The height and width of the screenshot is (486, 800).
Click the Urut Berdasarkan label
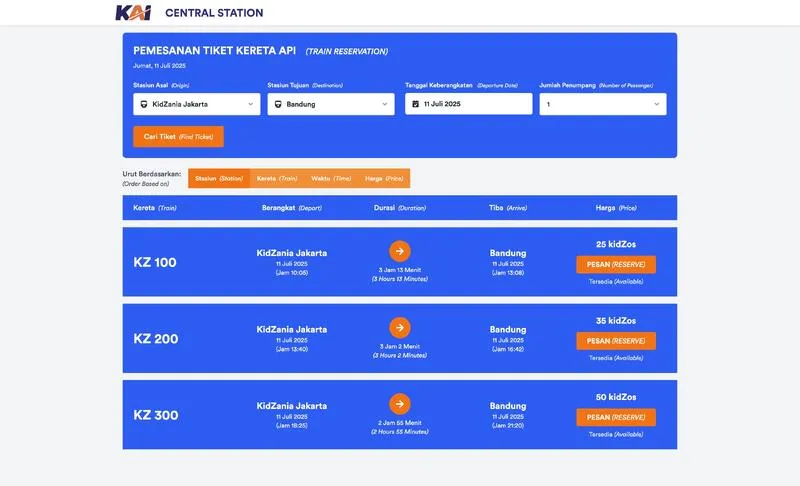click(x=152, y=174)
